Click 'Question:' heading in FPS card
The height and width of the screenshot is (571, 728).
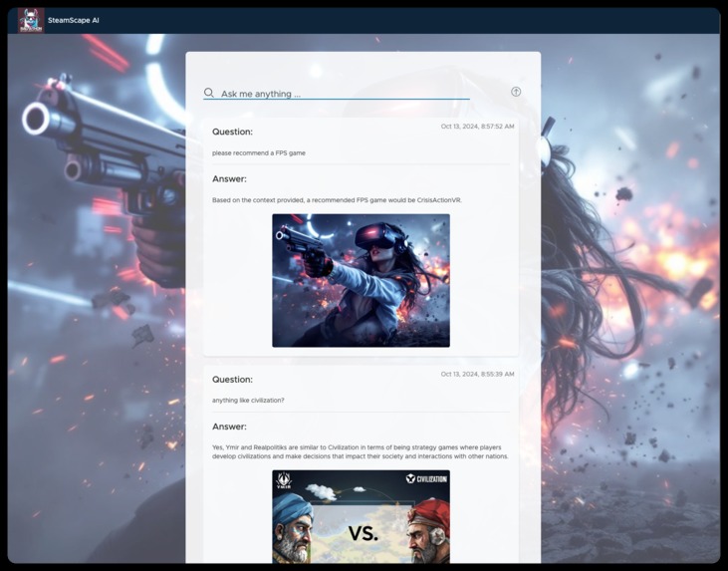pyautogui.click(x=232, y=132)
